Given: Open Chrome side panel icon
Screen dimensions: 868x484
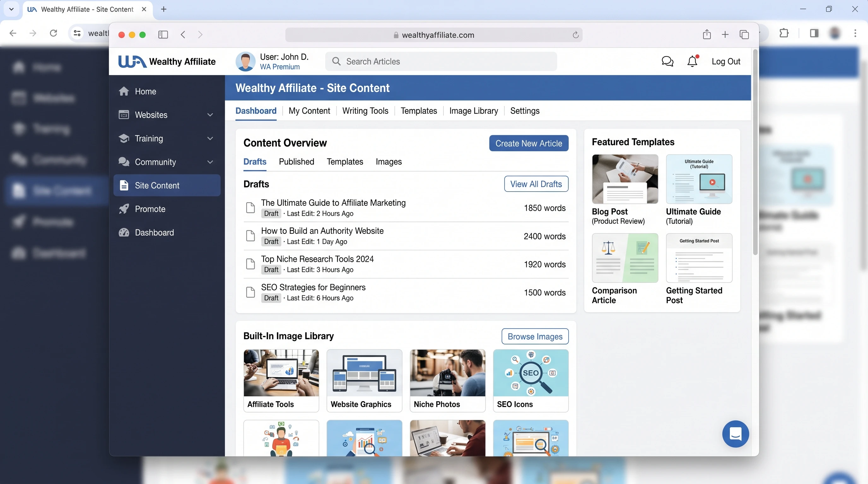Looking at the screenshot, I should tap(814, 33).
